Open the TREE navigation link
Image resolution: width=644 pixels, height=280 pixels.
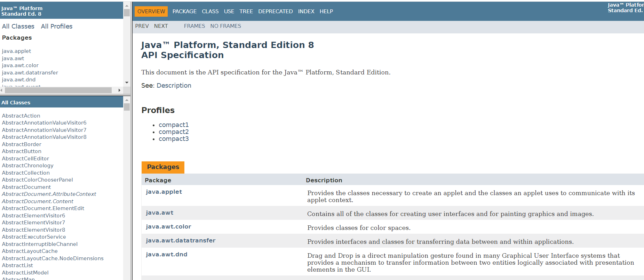[x=246, y=11]
